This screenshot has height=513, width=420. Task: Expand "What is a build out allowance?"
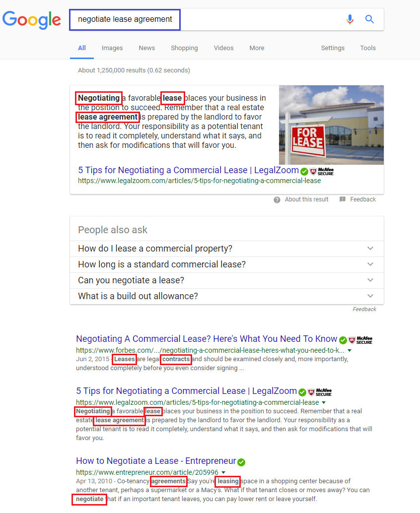(x=370, y=296)
